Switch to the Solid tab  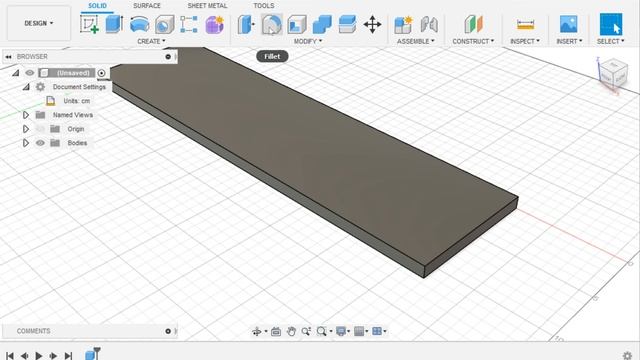click(x=97, y=6)
